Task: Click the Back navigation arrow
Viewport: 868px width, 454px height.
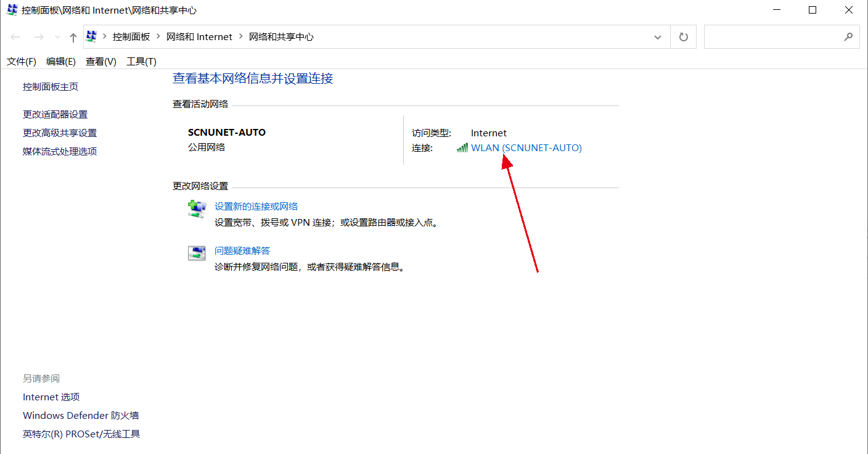Action: pyautogui.click(x=16, y=37)
